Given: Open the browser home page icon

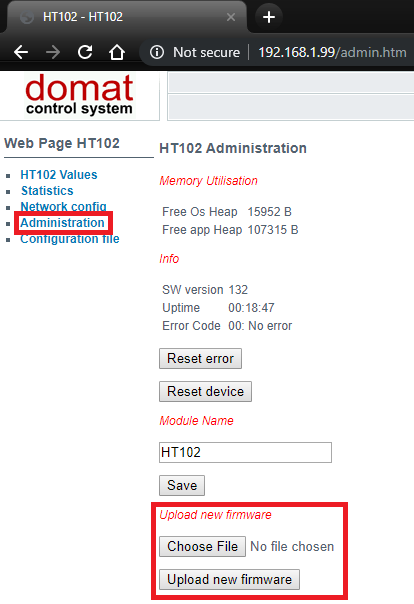Looking at the screenshot, I should (117, 52).
